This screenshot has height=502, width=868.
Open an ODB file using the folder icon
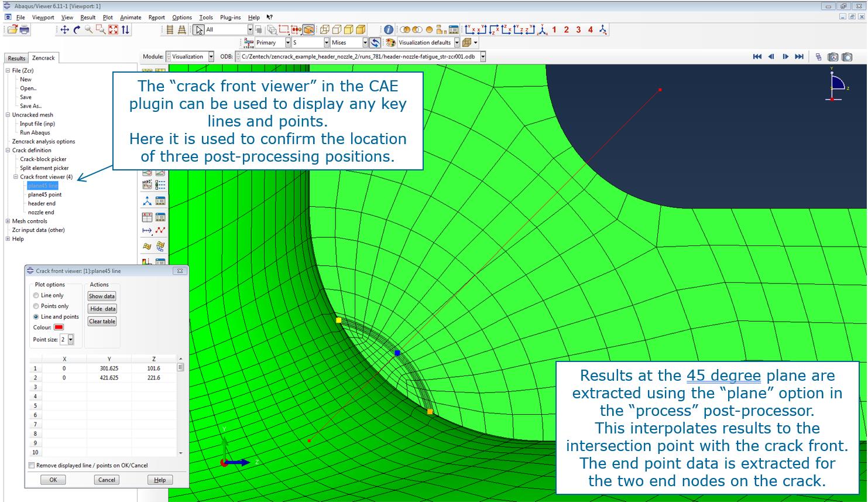tap(12, 29)
